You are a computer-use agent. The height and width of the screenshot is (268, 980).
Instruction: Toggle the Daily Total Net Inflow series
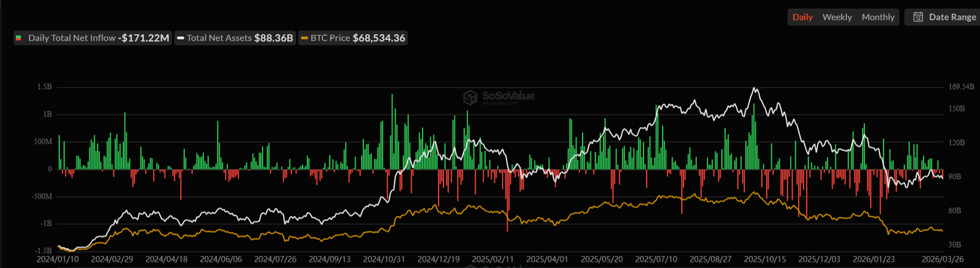click(x=92, y=38)
